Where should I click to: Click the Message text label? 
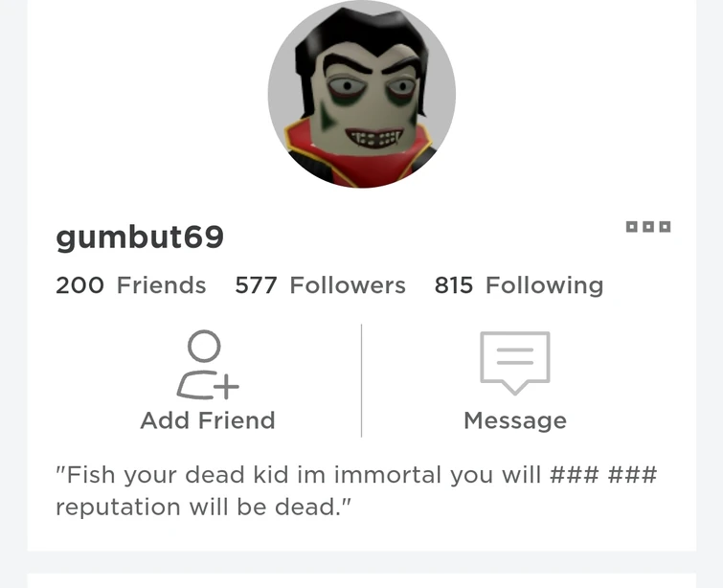515,421
